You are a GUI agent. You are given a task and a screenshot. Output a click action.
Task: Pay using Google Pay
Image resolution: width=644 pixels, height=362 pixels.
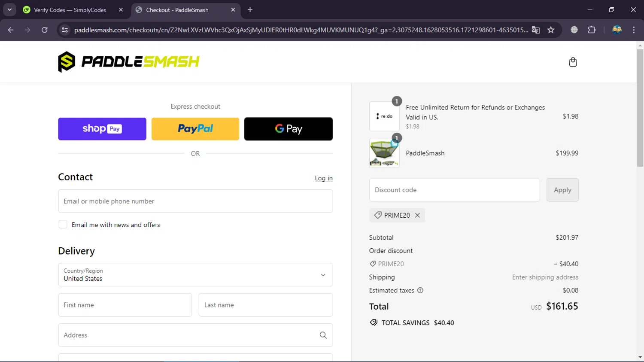[289, 129]
